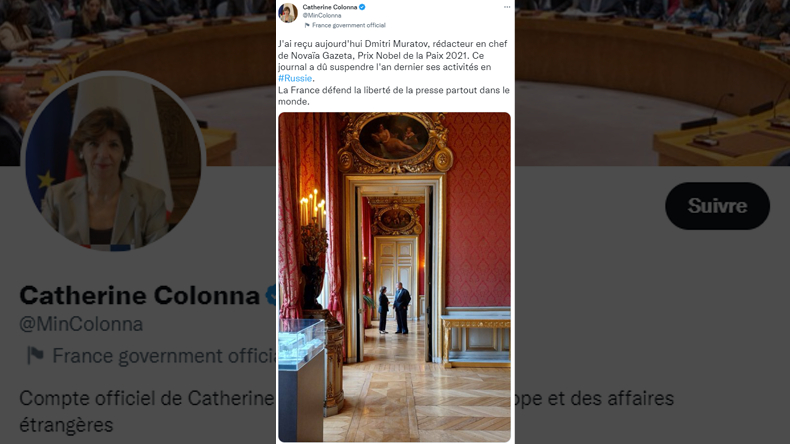Click the large Catherine Colonna profile name

click(x=140, y=295)
